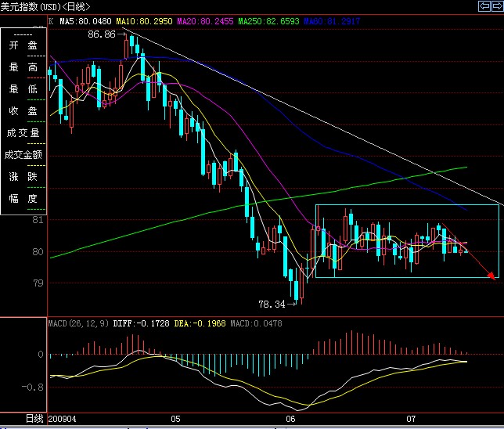
Task: Click the 日线 period label at bottom
Action: click(x=34, y=419)
